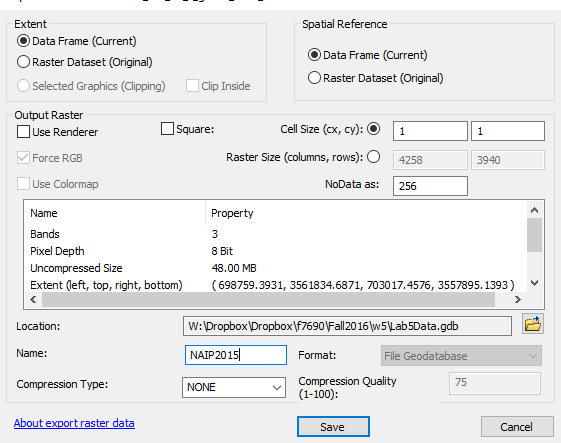561x443 pixels.
Task: Select Extent Raster Dataset (Original) radio button
Action: click(x=23, y=62)
